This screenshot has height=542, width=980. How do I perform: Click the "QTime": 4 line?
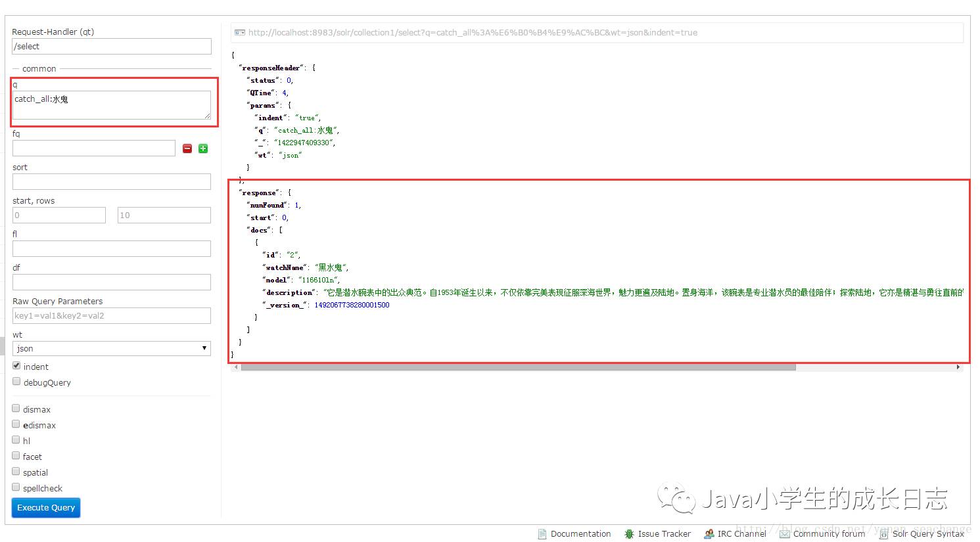[x=268, y=93]
